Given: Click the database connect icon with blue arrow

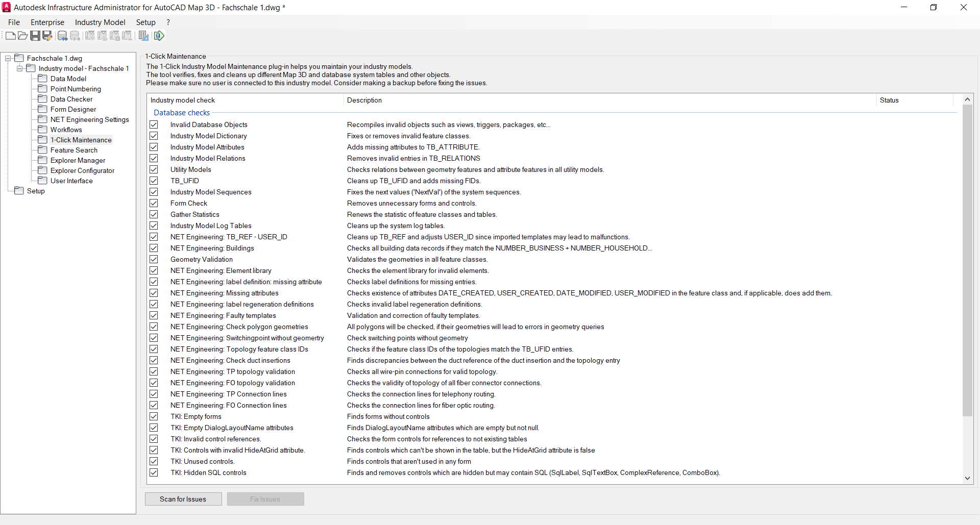Looking at the screenshot, I should (62, 36).
